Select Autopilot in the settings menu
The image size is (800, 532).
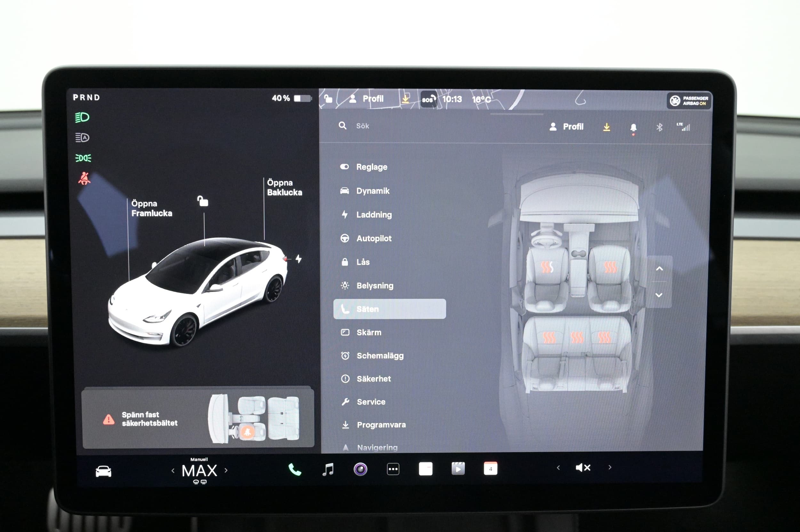pyautogui.click(x=374, y=239)
